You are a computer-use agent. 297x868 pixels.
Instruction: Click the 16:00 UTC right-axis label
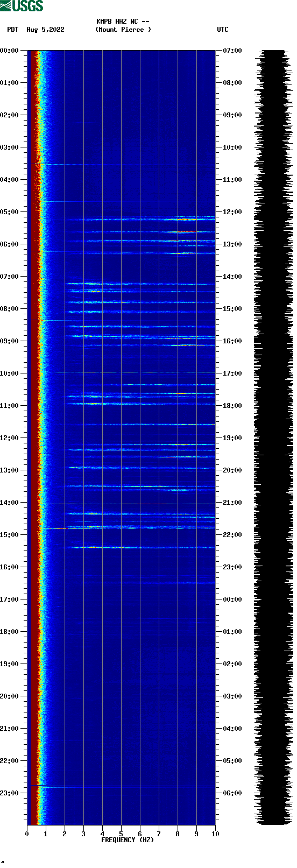232,341
